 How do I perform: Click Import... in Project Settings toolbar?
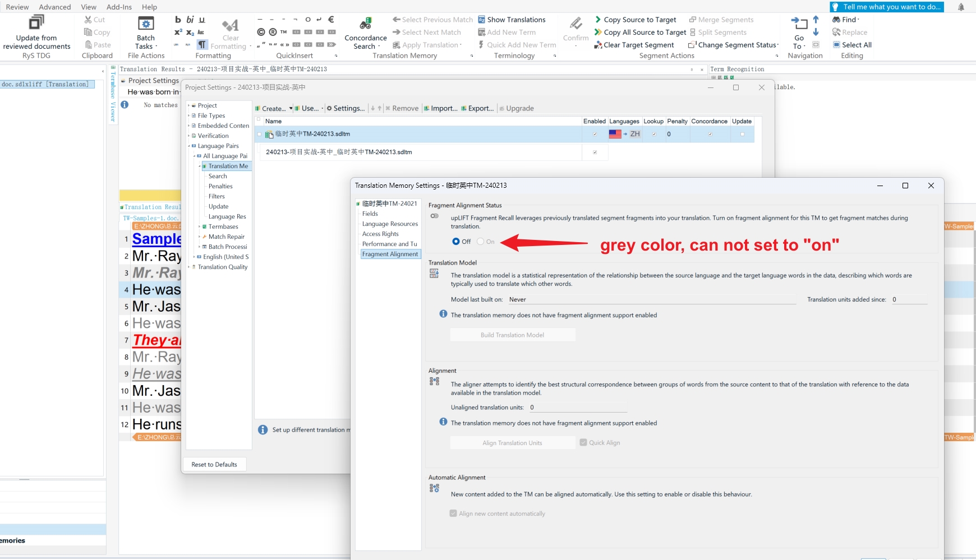[440, 108]
